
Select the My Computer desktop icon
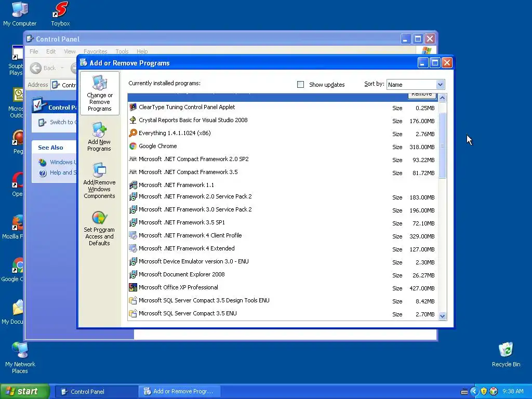pyautogui.click(x=20, y=14)
